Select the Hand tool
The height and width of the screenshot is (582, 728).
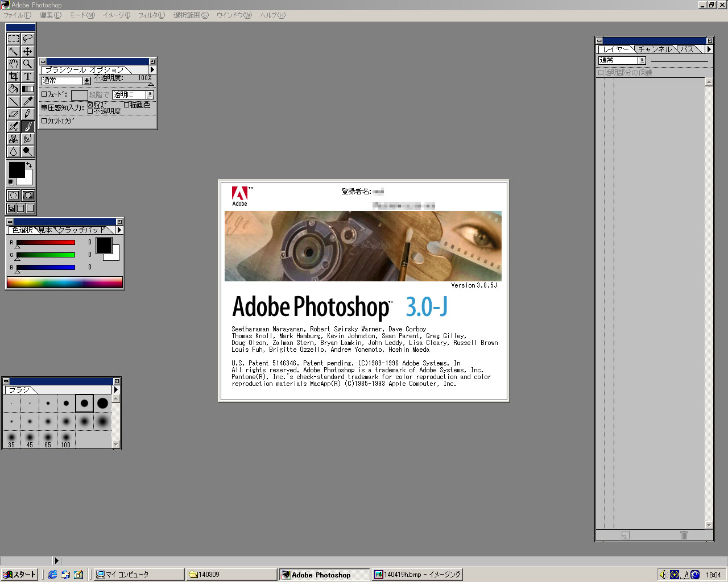click(x=14, y=64)
